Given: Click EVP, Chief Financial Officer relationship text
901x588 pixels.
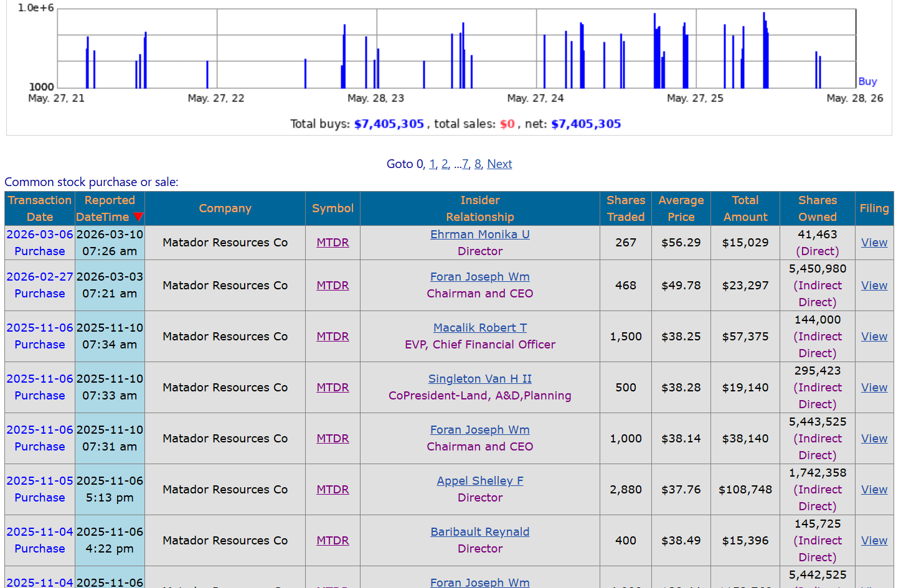Looking at the screenshot, I should click(480, 344).
